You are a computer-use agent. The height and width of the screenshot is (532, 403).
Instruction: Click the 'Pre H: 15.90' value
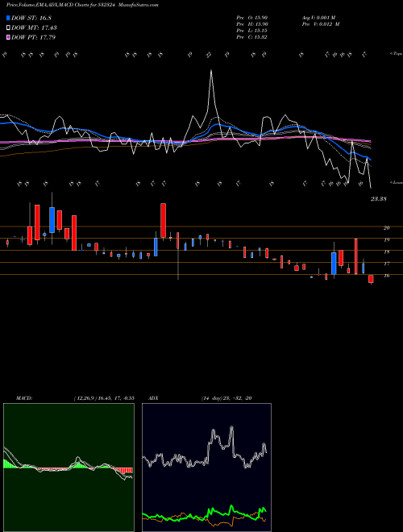coord(252,24)
